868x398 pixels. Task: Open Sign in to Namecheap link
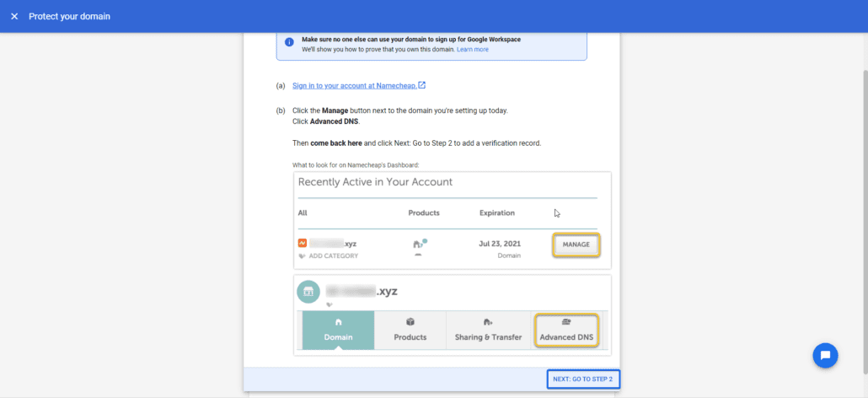[354, 86]
